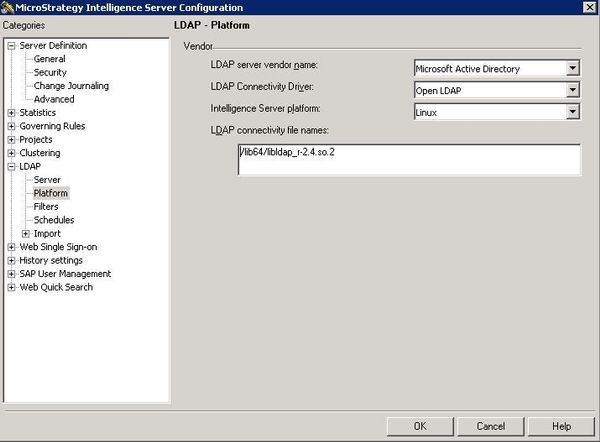This screenshot has height=442, width=600.
Task: Expand the Import subcategory under LDAP
Action: point(25,234)
